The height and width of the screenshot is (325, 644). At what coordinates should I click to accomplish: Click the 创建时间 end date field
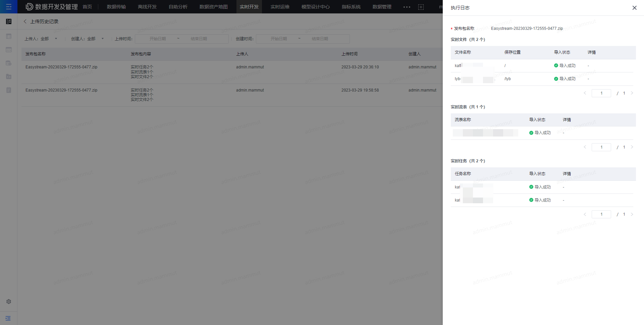click(x=320, y=39)
